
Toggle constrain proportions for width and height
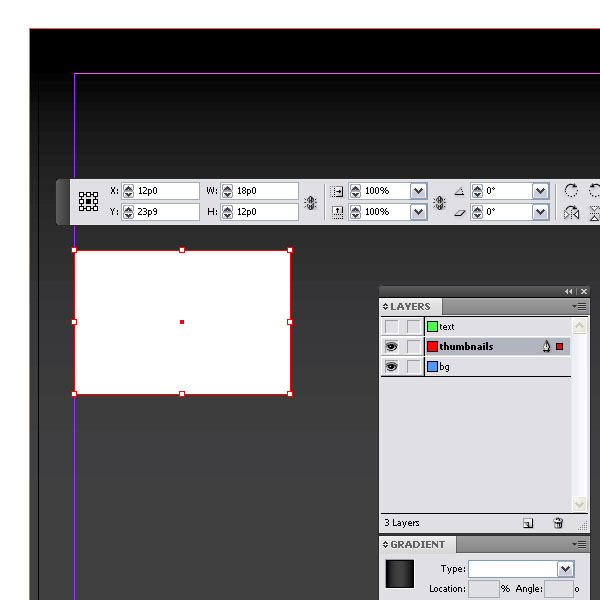310,202
